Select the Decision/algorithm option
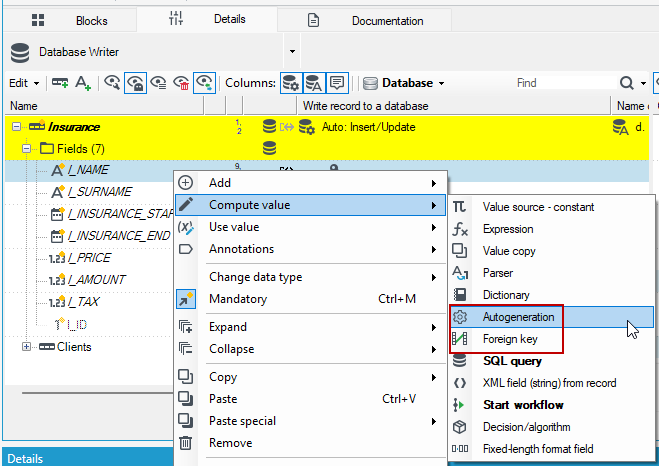This screenshot has height=466, width=659. click(x=552, y=427)
